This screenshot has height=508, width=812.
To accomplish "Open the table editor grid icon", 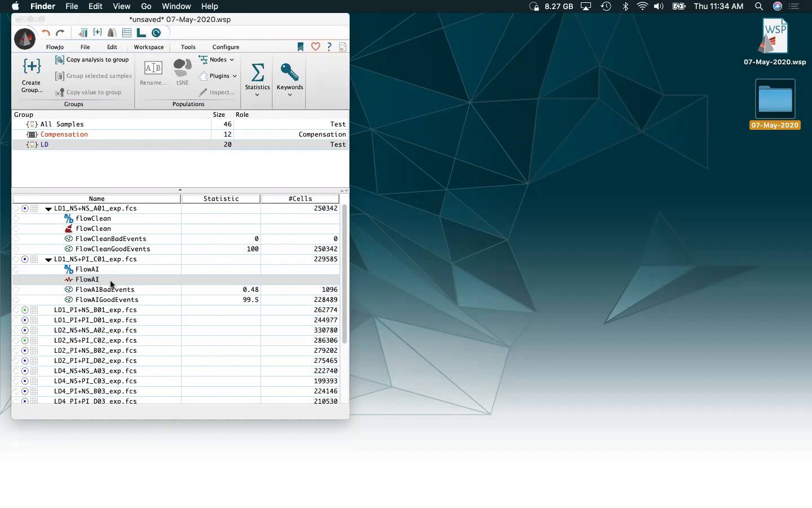I will [127, 33].
